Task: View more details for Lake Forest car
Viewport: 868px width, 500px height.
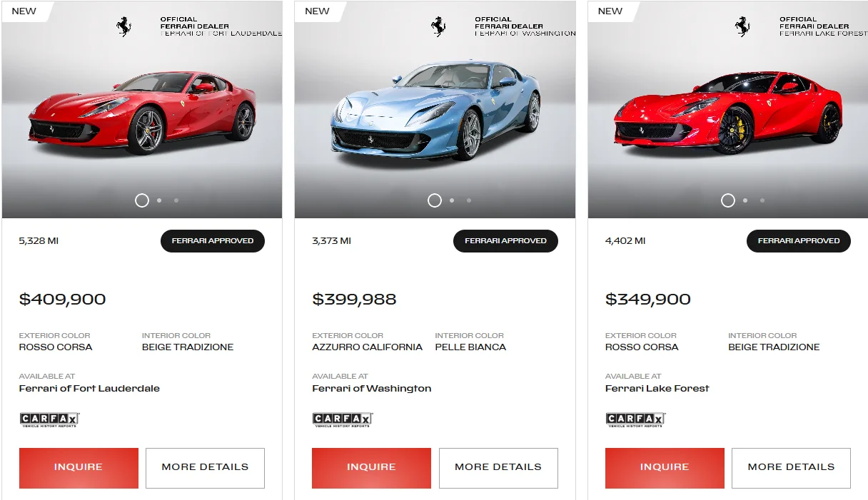Action: coord(791,468)
